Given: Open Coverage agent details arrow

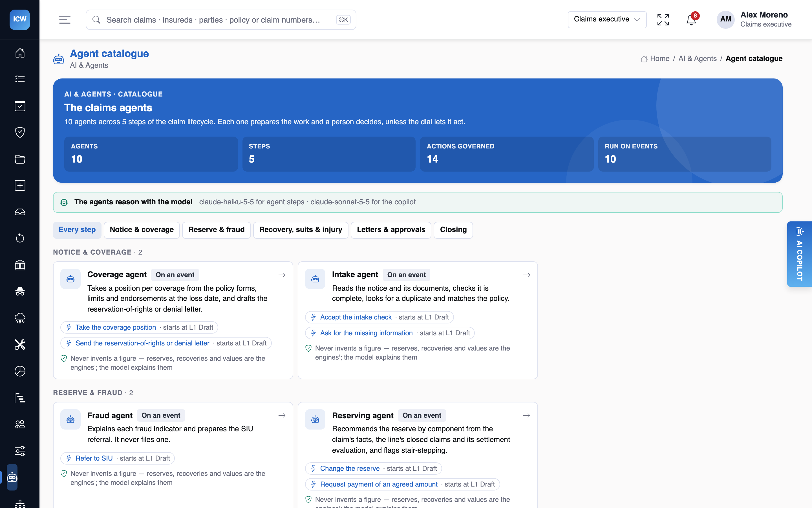Looking at the screenshot, I should pos(282,275).
